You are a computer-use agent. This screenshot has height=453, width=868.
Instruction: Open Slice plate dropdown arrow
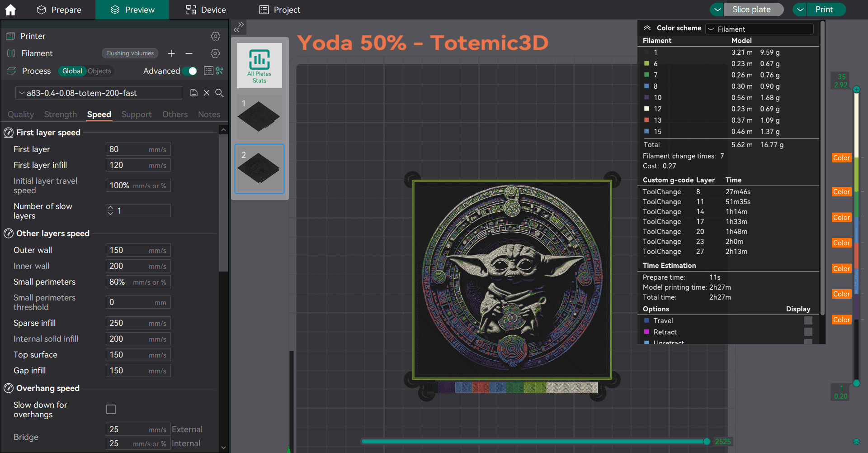pos(717,10)
